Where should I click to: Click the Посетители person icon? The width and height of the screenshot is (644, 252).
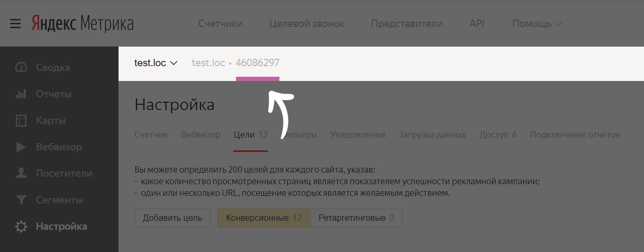point(21,174)
